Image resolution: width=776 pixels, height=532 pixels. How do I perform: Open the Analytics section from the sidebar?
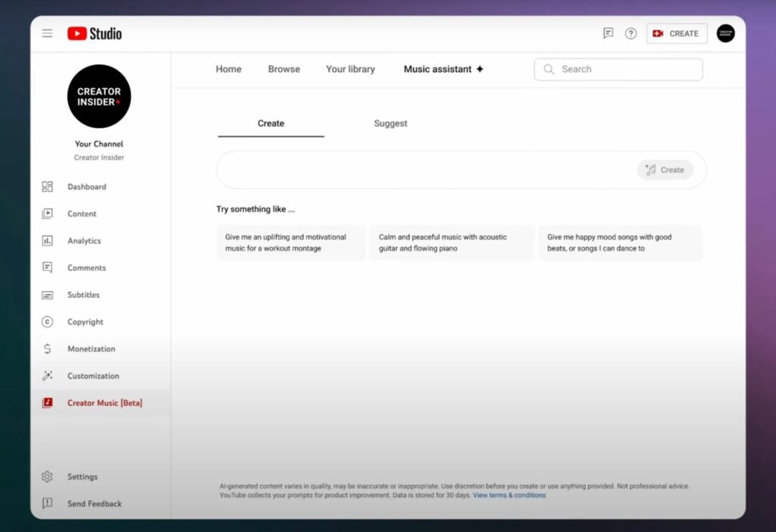pos(47,240)
